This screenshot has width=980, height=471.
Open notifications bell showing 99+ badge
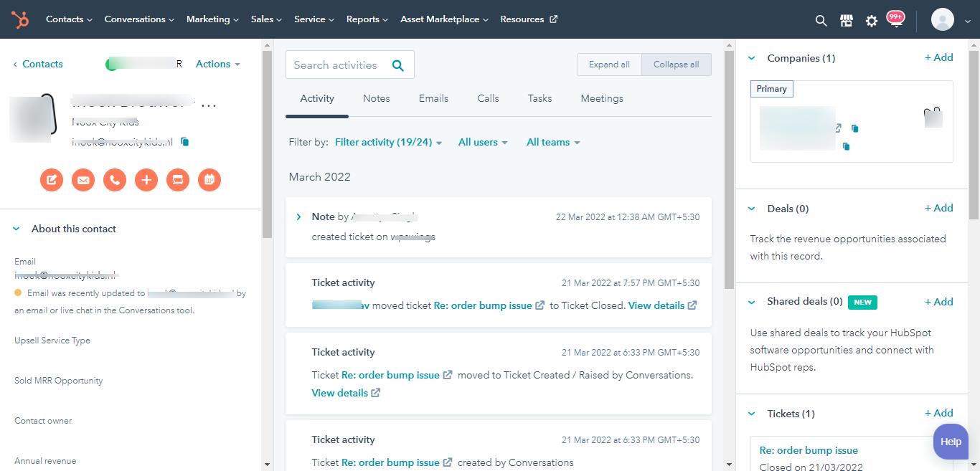click(x=895, y=19)
